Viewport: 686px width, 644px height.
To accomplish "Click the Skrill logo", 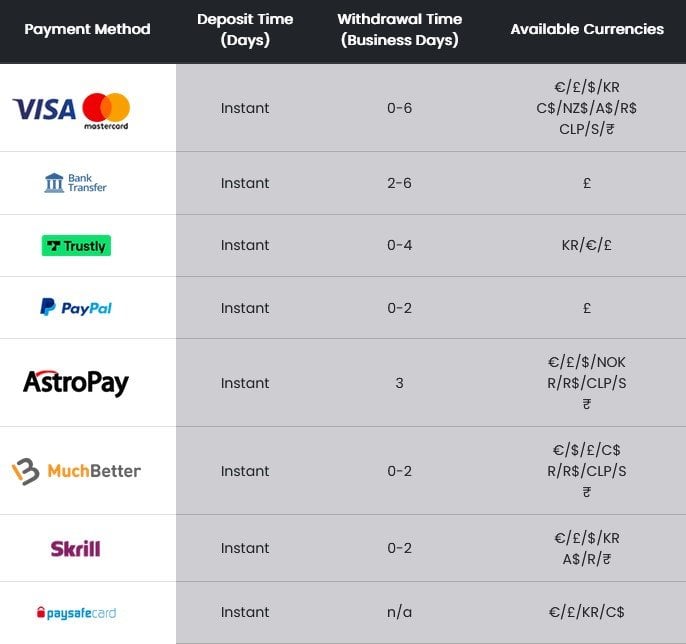I will click(75, 549).
